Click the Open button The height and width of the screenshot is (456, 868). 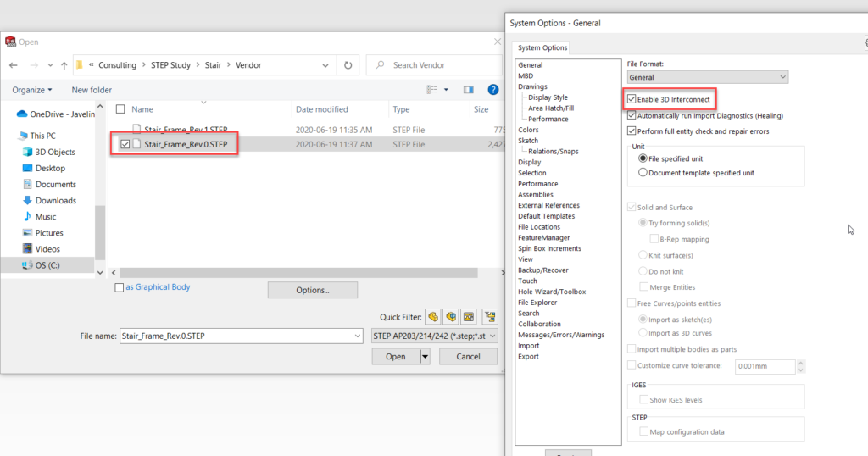pyautogui.click(x=396, y=356)
